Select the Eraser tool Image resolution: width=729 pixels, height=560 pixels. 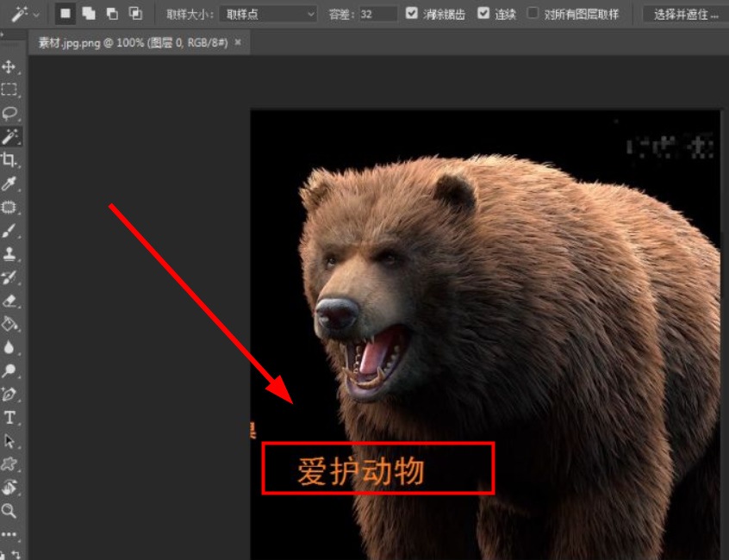click(11, 299)
